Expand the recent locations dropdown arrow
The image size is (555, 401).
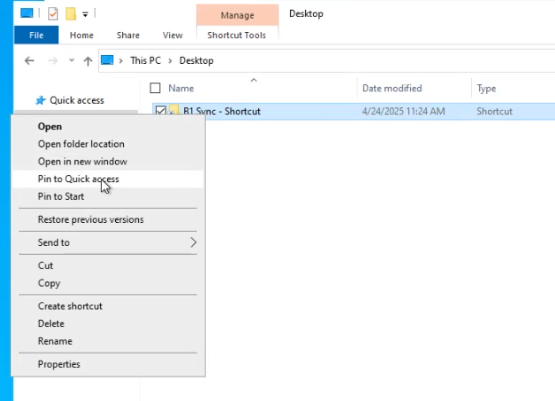pos(72,61)
